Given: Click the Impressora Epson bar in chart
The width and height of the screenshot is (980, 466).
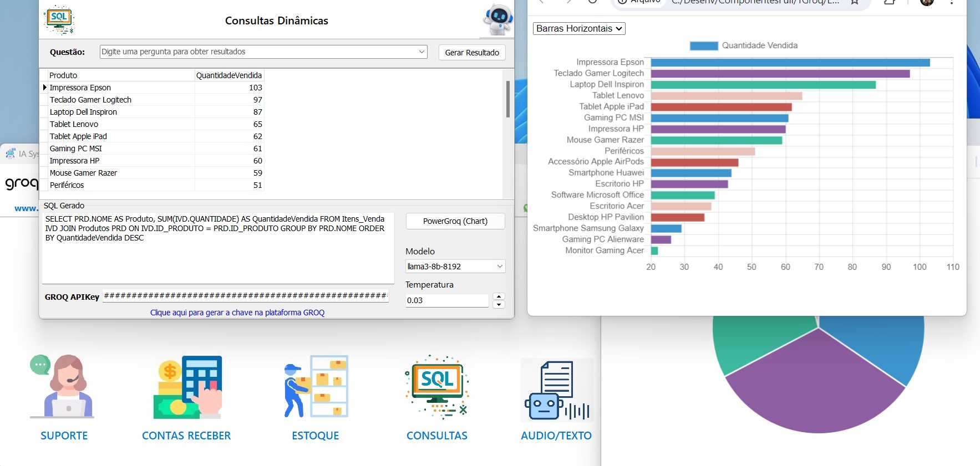Looking at the screenshot, I should pos(790,63).
